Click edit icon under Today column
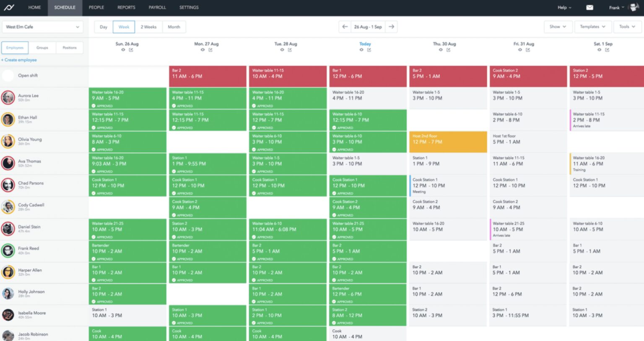Image resolution: width=644 pixels, height=341 pixels. pyautogui.click(x=369, y=50)
